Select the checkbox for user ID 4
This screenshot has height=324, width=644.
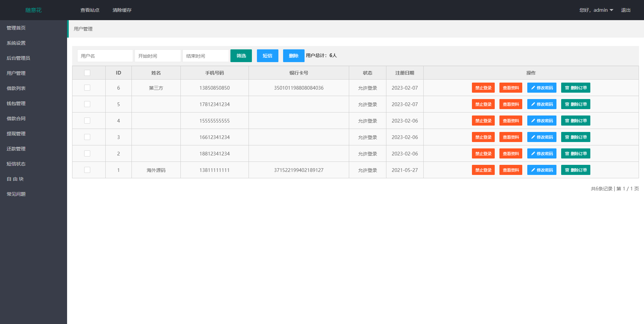(87, 121)
